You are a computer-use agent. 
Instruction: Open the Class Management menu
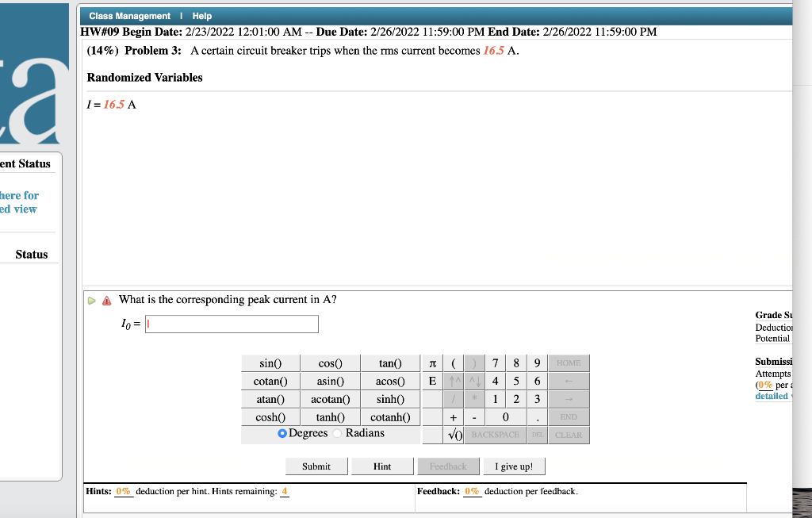pos(128,15)
